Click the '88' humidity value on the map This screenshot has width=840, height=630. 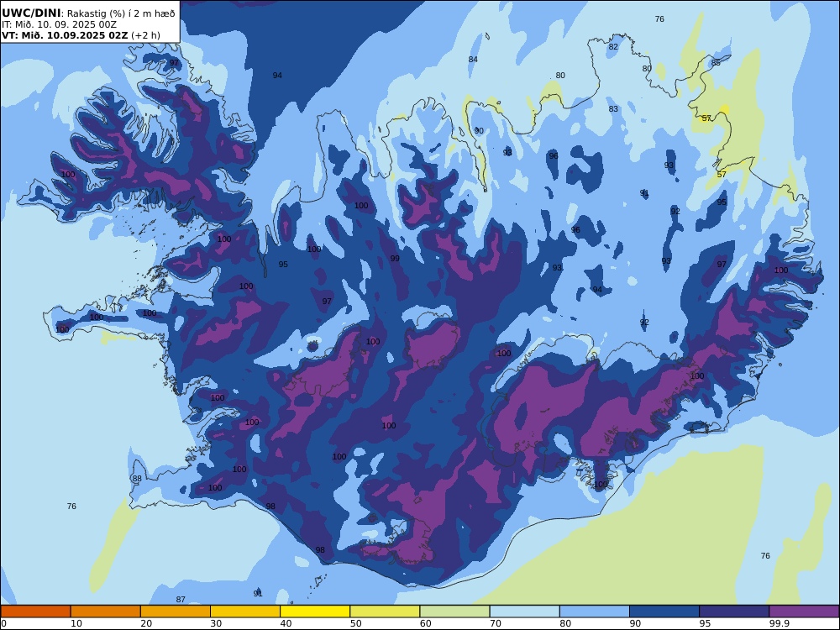click(x=137, y=479)
